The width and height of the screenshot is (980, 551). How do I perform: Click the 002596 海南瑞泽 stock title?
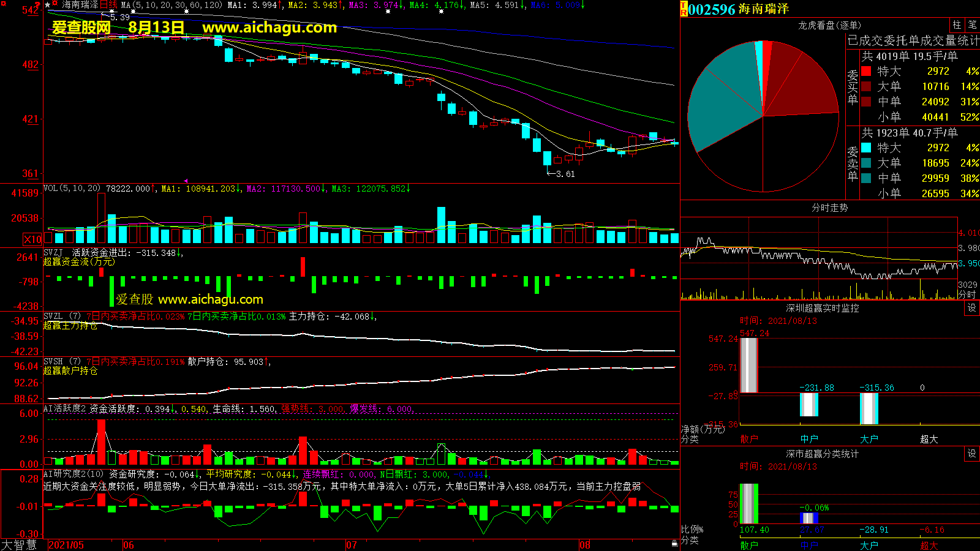738,9
